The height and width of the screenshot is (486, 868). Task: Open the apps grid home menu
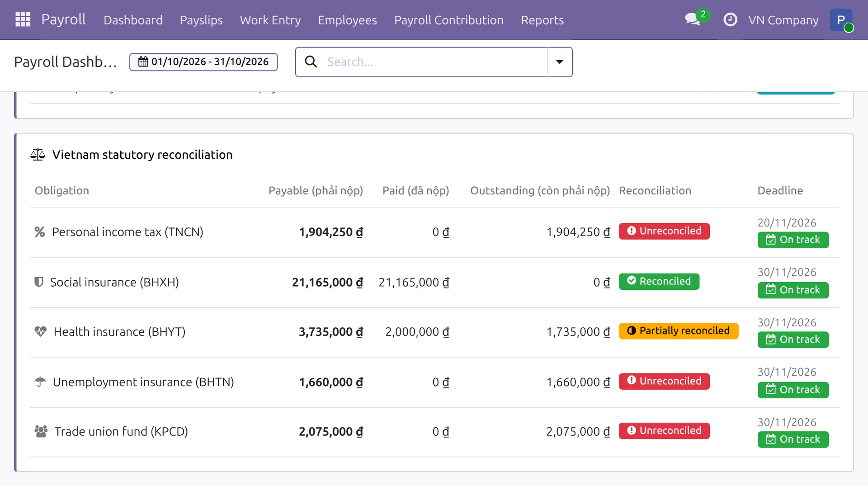[23, 19]
